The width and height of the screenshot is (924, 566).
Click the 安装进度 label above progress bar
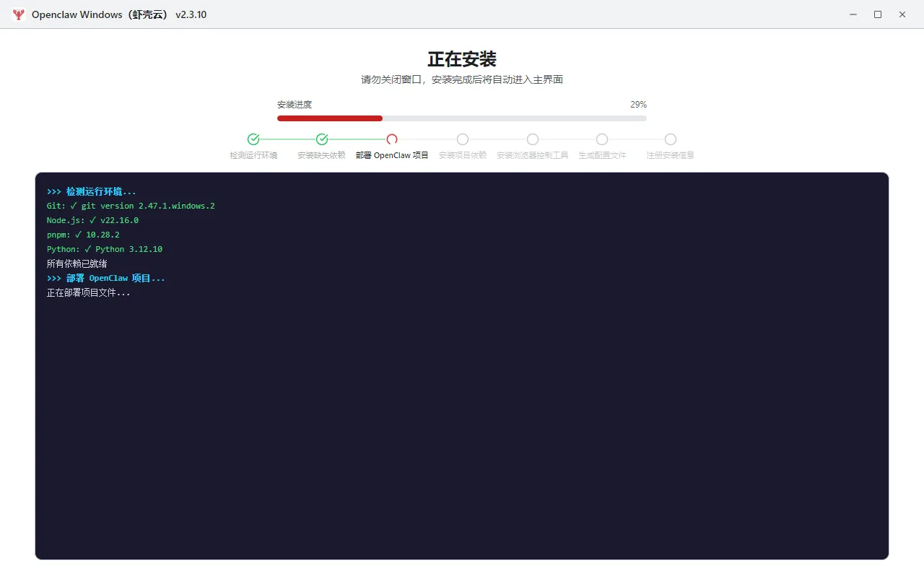(x=295, y=105)
